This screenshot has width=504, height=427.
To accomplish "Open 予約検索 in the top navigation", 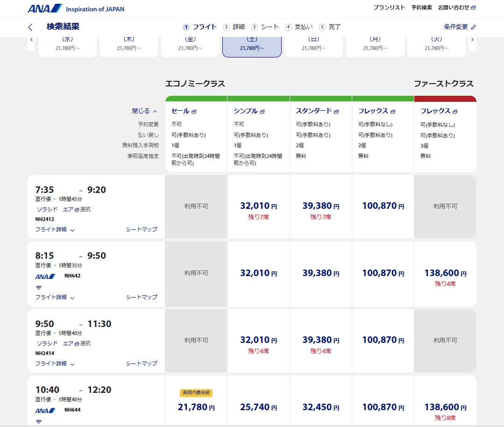I will pos(421,8).
